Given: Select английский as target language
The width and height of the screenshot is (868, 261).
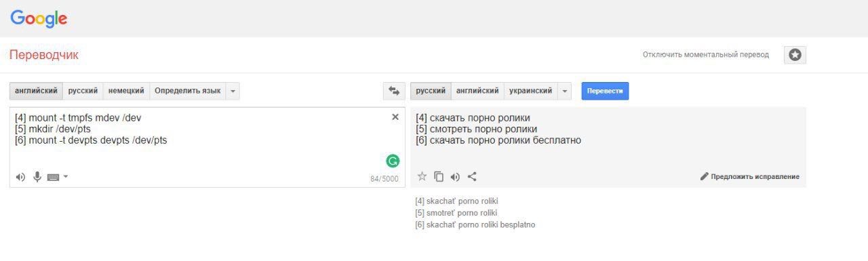Looking at the screenshot, I should point(477,91).
